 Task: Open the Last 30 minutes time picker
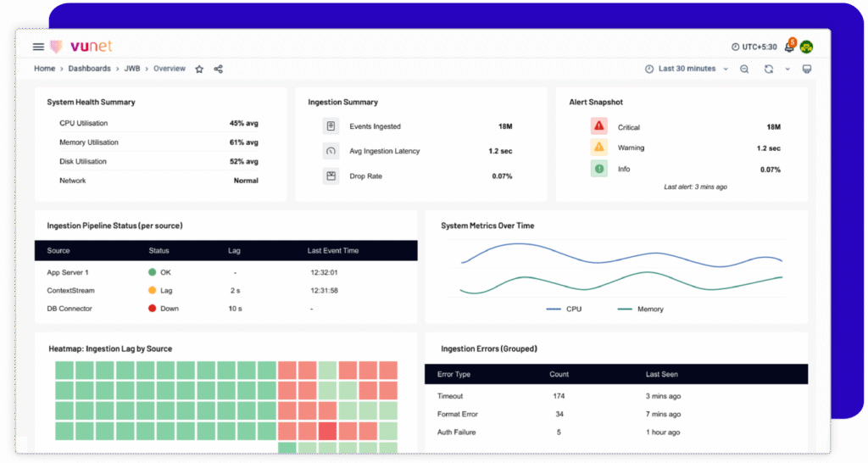[x=687, y=69]
